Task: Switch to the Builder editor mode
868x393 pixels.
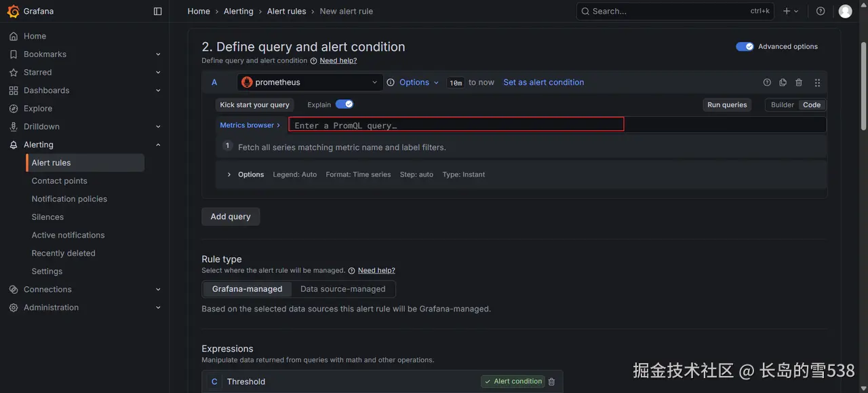Action: (782, 105)
